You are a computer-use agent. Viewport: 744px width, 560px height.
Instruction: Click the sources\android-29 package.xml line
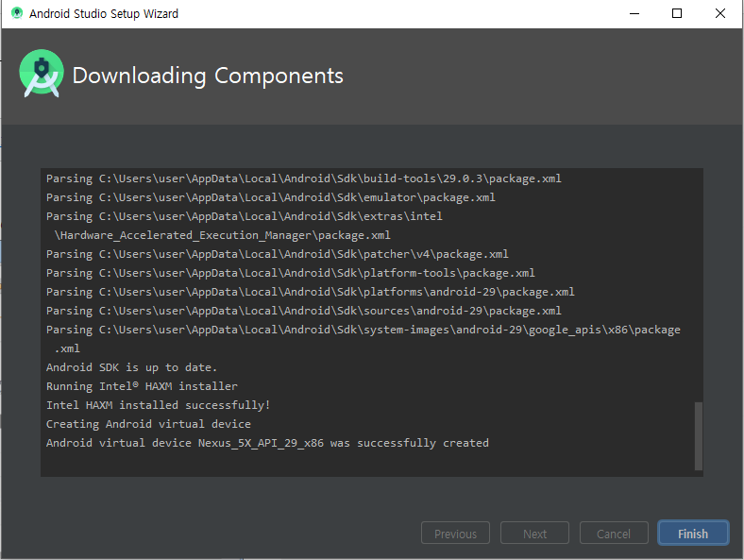click(x=304, y=311)
